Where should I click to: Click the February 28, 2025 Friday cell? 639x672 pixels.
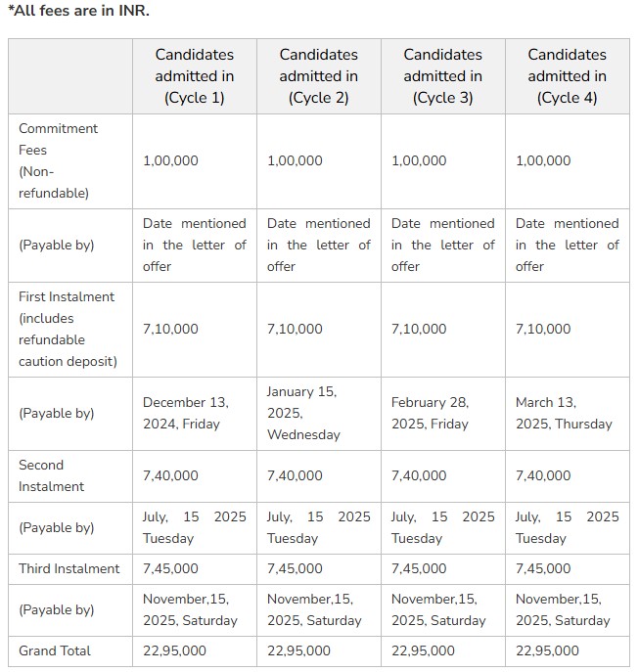431,413
